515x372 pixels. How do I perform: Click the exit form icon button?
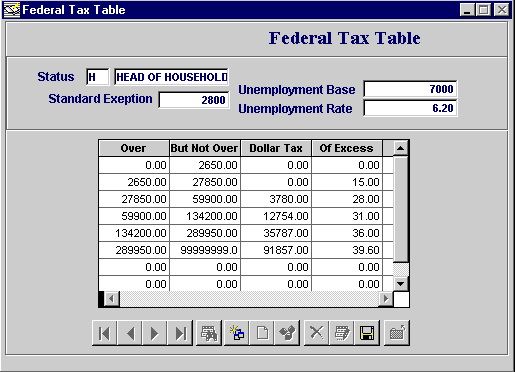(x=397, y=333)
